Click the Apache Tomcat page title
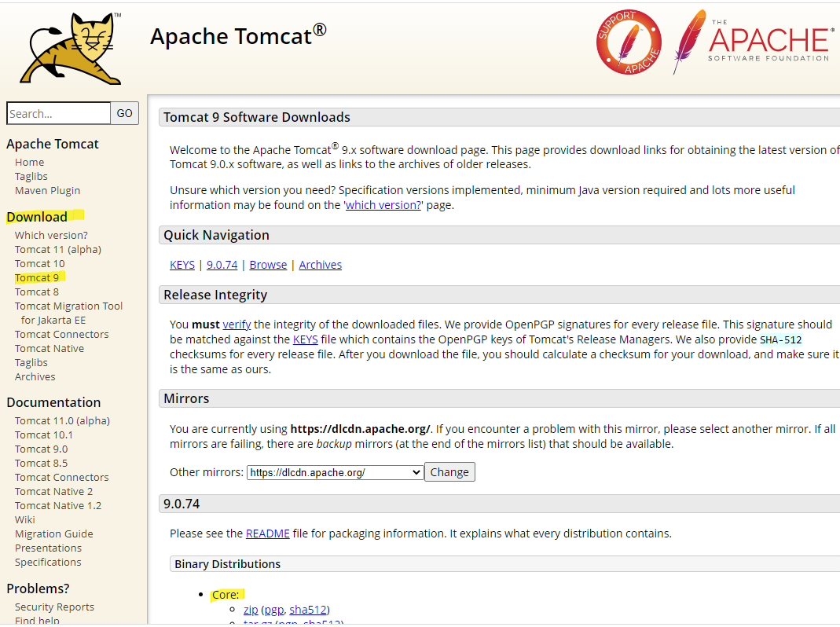 point(238,36)
